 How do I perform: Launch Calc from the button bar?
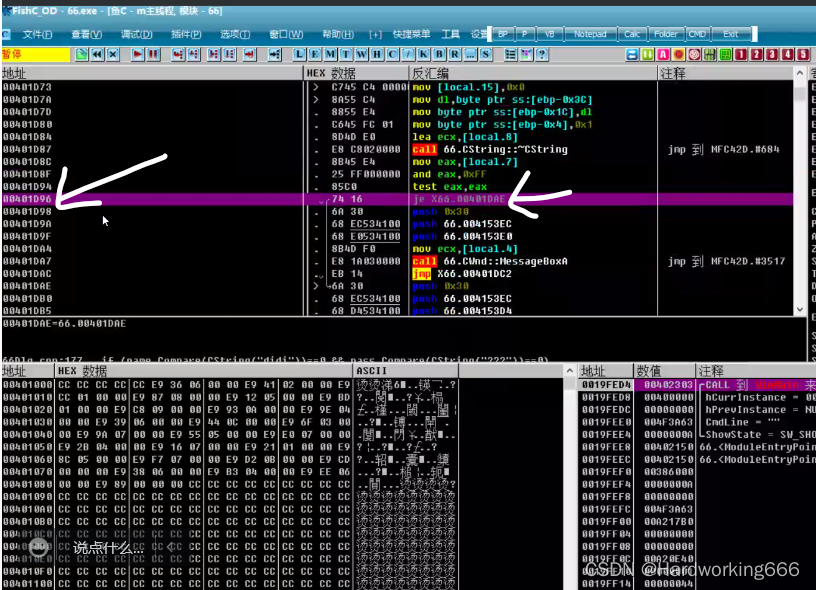coord(632,34)
